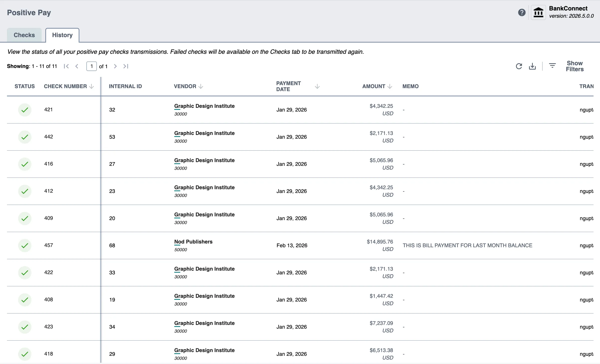Image resolution: width=600 pixels, height=364 pixels.
Task: Select the History tab
Action: click(62, 35)
